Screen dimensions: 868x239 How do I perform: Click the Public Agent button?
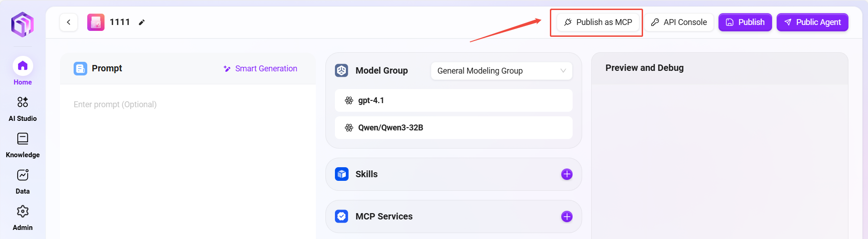pos(812,22)
